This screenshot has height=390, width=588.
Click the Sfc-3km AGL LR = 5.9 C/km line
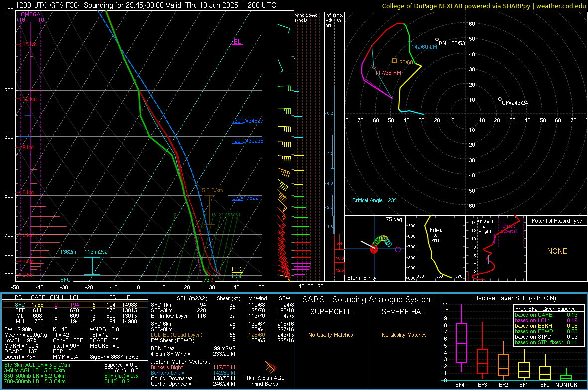tap(37, 365)
